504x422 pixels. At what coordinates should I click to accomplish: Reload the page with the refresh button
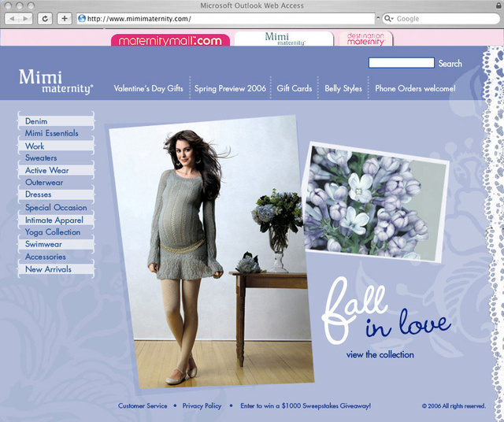pyautogui.click(x=46, y=18)
